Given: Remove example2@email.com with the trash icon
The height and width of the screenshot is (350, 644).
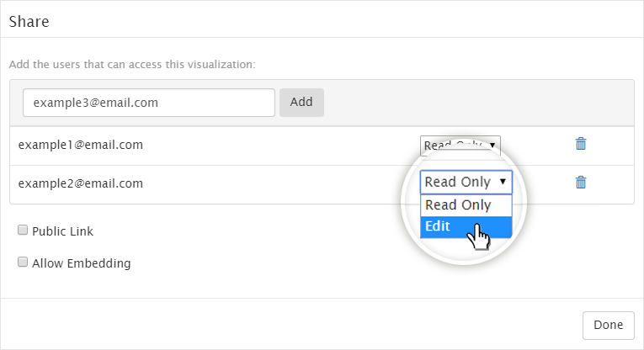Looking at the screenshot, I should pos(581,183).
